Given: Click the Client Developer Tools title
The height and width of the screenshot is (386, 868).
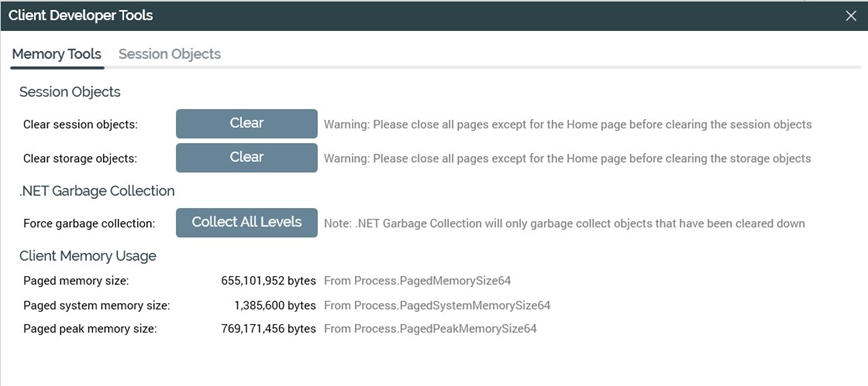Looking at the screenshot, I should 81,16.
